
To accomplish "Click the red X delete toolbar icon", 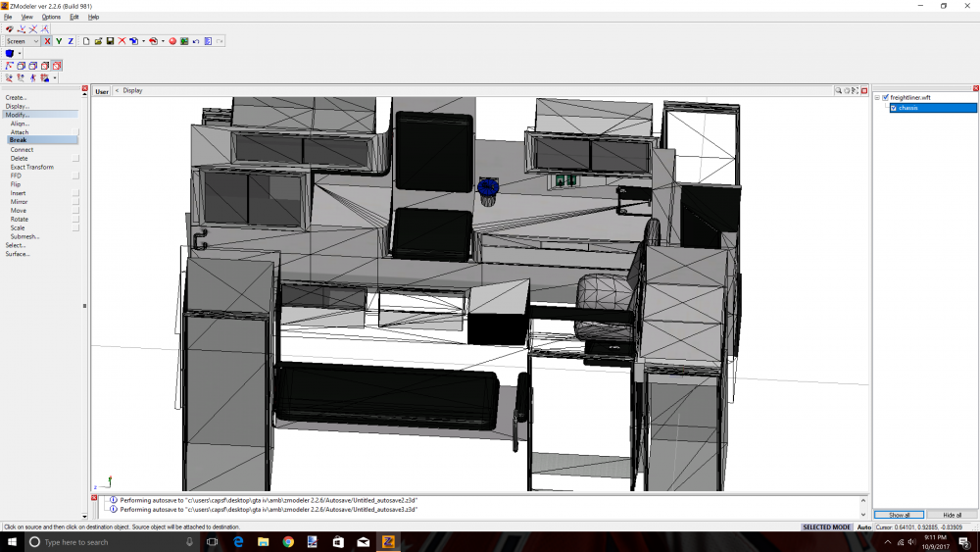I will [122, 41].
